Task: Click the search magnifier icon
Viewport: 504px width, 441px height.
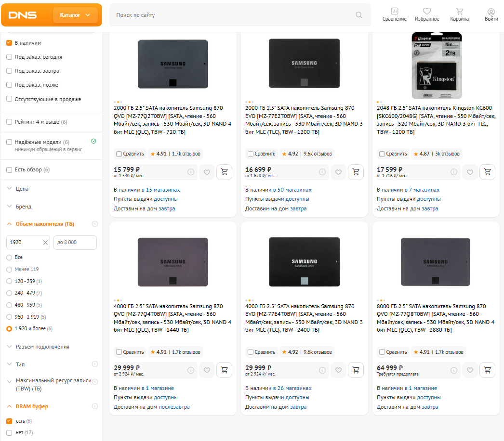Action: [x=358, y=15]
